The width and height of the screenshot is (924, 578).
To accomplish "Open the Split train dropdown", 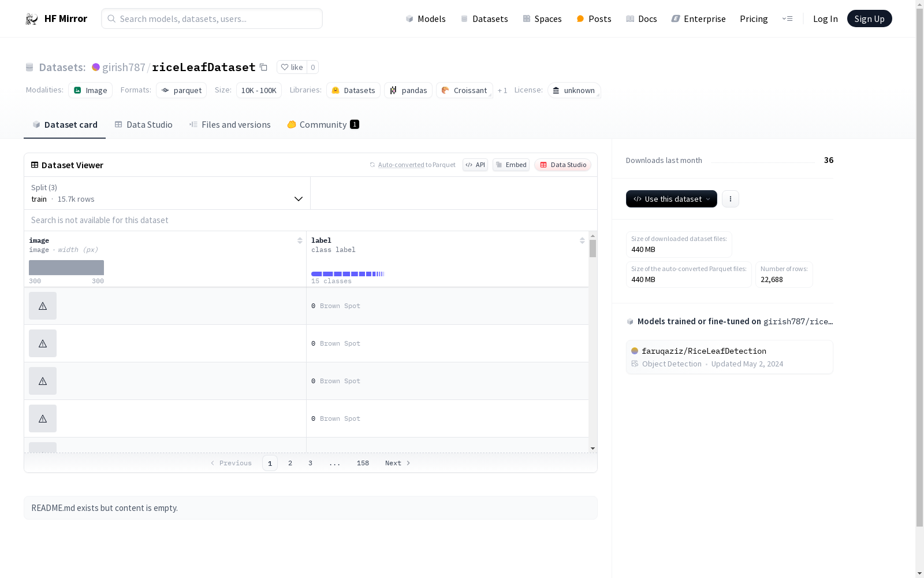I will 167,193.
